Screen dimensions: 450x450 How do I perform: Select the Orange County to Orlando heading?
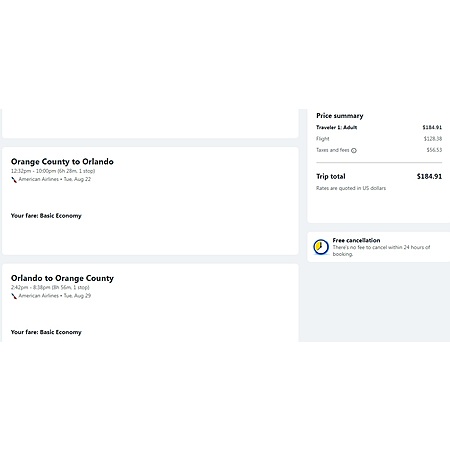click(x=62, y=162)
